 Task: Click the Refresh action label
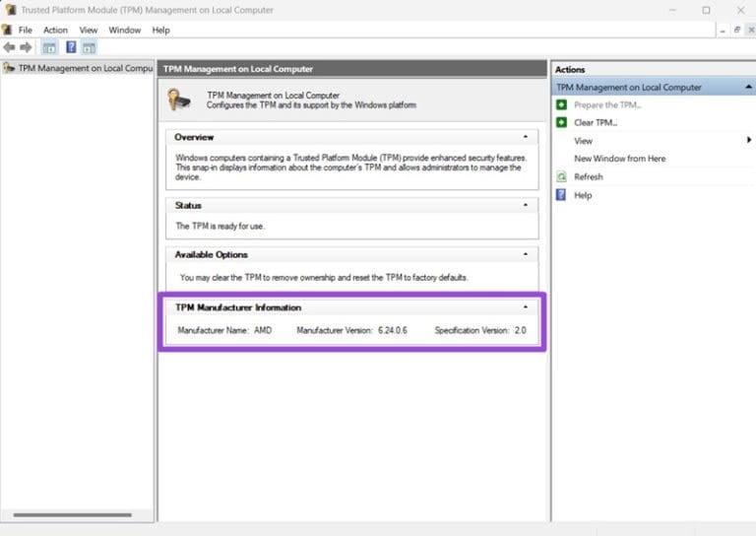tap(589, 176)
